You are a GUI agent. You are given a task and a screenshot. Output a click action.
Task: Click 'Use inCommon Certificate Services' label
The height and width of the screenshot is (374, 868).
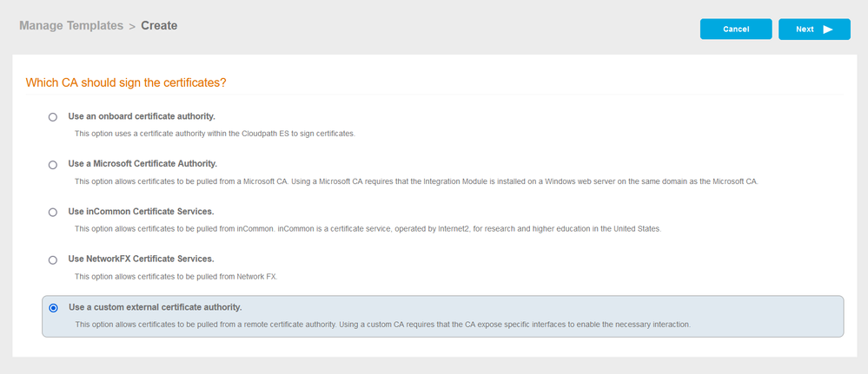pyautogui.click(x=141, y=211)
